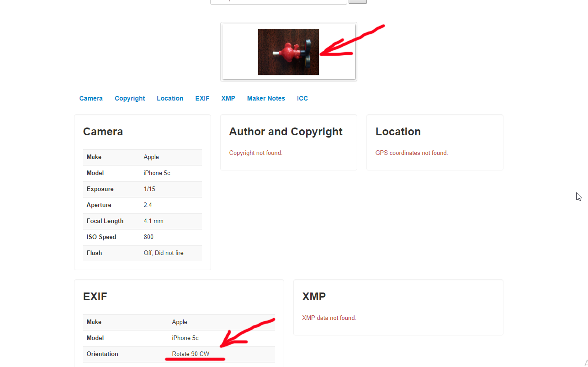The height and width of the screenshot is (367, 588).
Task: Open the Copyright navigation link
Action: point(130,98)
